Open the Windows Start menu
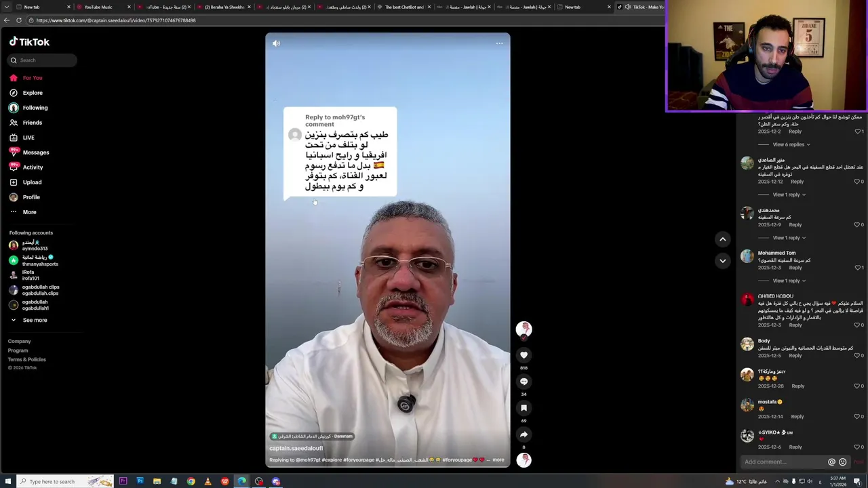The width and height of the screenshot is (868, 488). [7, 481]
